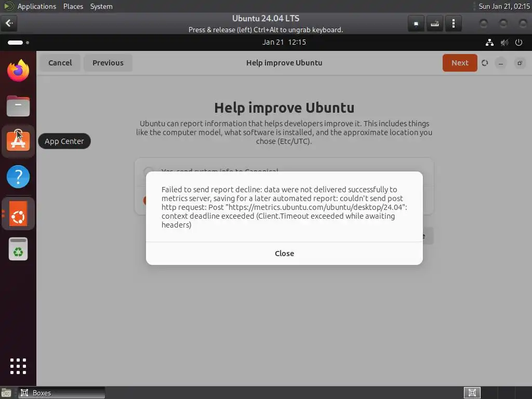Click the Next button in installer header
The height and width of the screenshot is (399, 532).
point(460,63)
